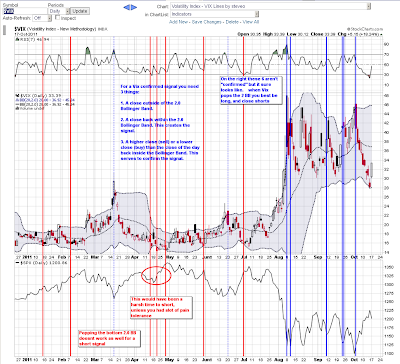The image size is (400, 364).
Task: Click the StockCharts.com watermark logo
Action: tap(365, 29)
